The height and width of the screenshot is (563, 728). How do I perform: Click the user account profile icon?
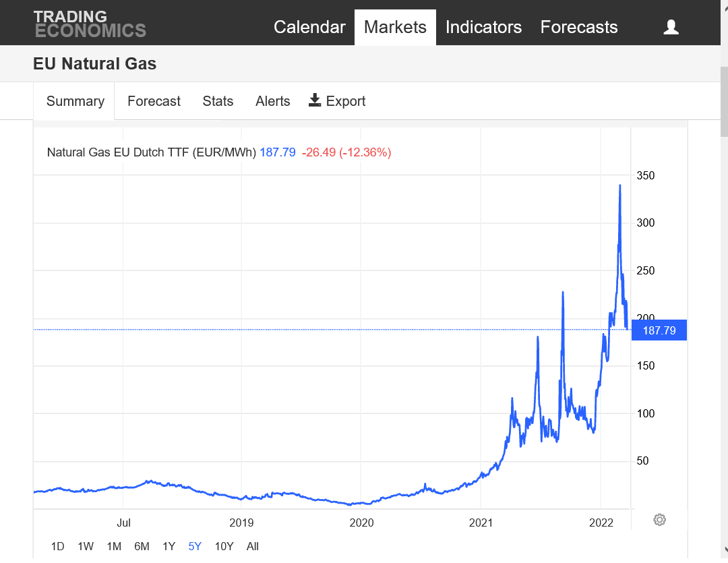pyautogui.click(x=671, y=27)
